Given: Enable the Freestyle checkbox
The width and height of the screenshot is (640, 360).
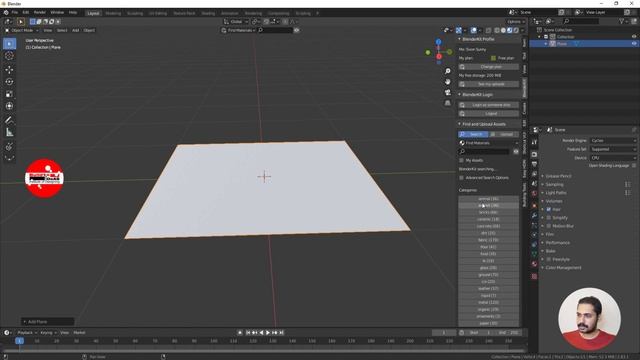Looking at the screenshot, I should pos(549,259).
